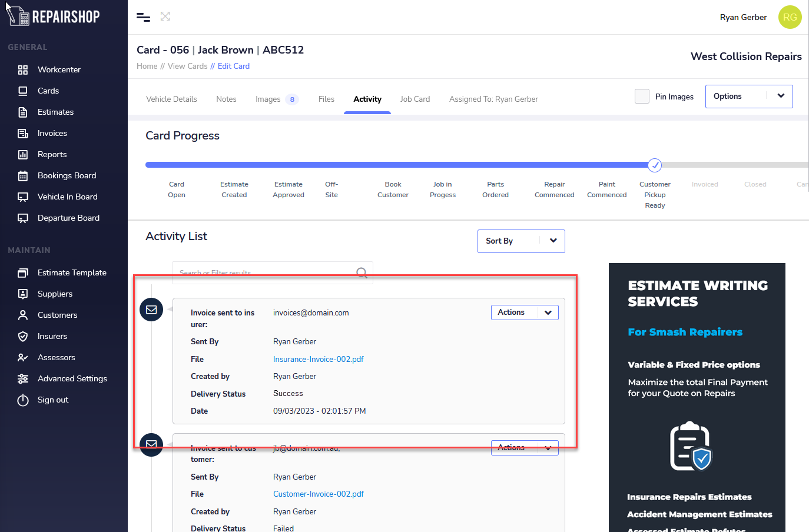
Task: Click the fullscreen expand arrows icon
Action: coord(165,16)
